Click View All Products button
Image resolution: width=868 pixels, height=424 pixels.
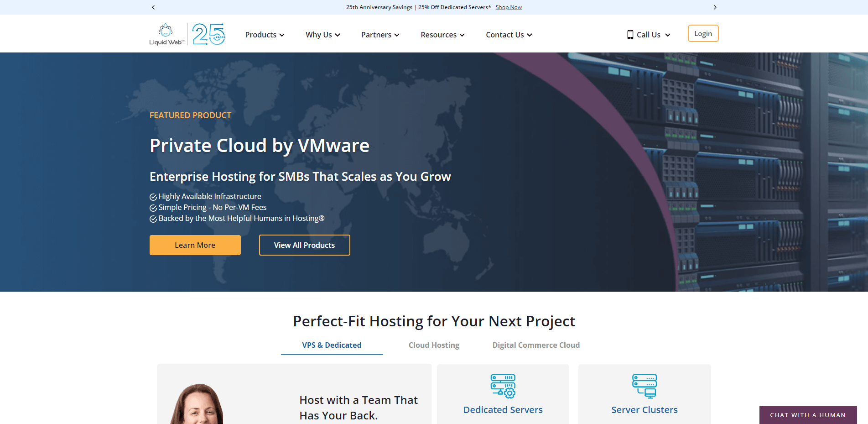coord(305,245)
